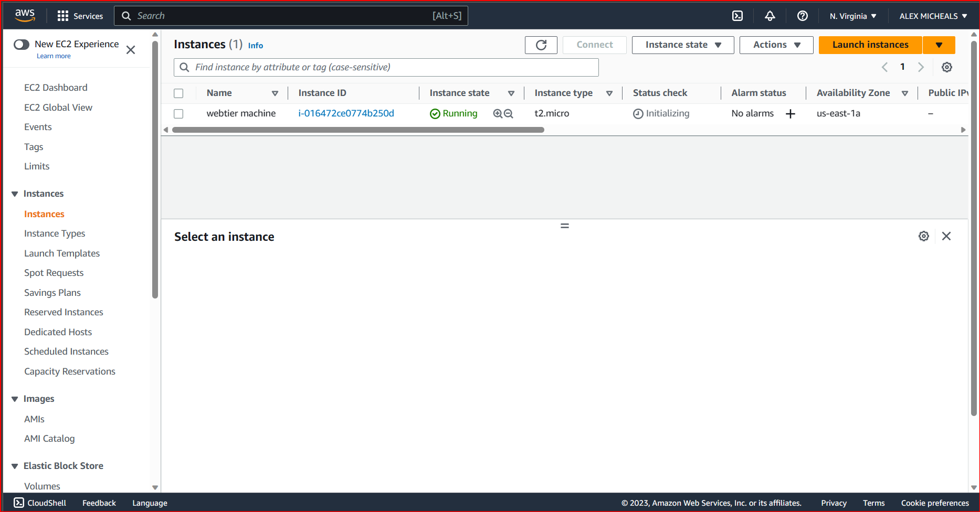This screenshot has width=980, height=512.
Task: Open CloudShell from the top bar
Action: click(x=737, y=16)
